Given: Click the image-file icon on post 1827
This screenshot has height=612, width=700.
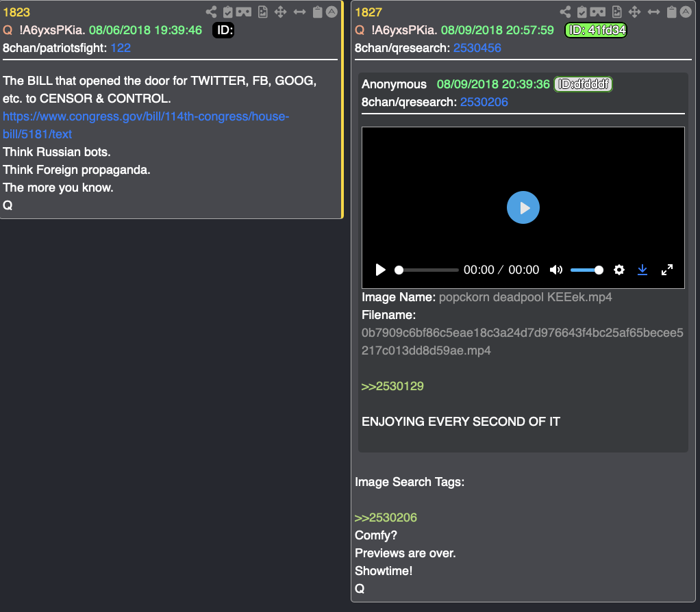Looking at the screenshot, I should [x=617, y=12].
